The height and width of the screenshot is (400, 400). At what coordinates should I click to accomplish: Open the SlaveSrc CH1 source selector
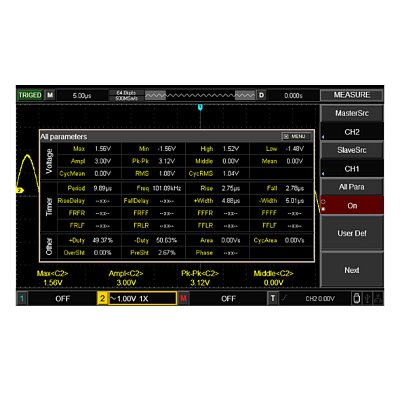pyautogui.click(x=352, y=169)
